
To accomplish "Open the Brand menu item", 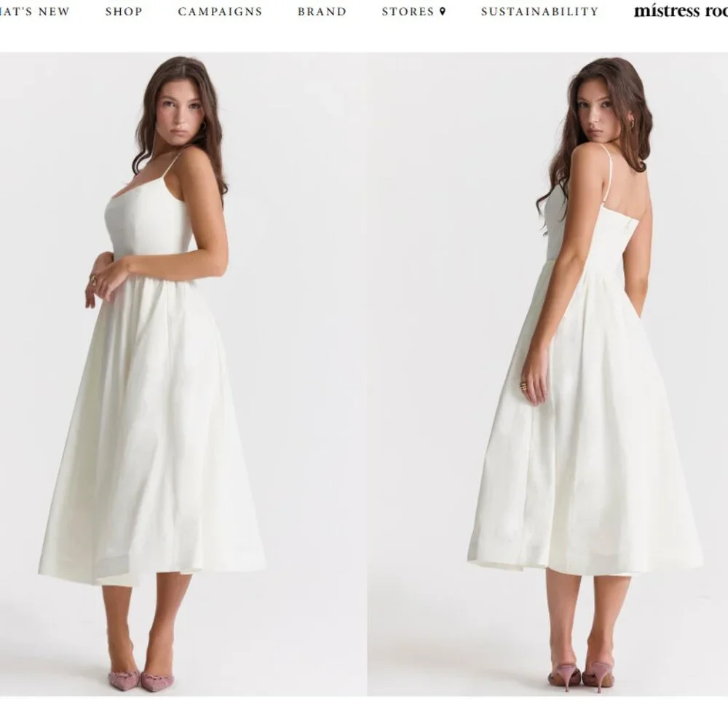I will (x=322, y=12).
